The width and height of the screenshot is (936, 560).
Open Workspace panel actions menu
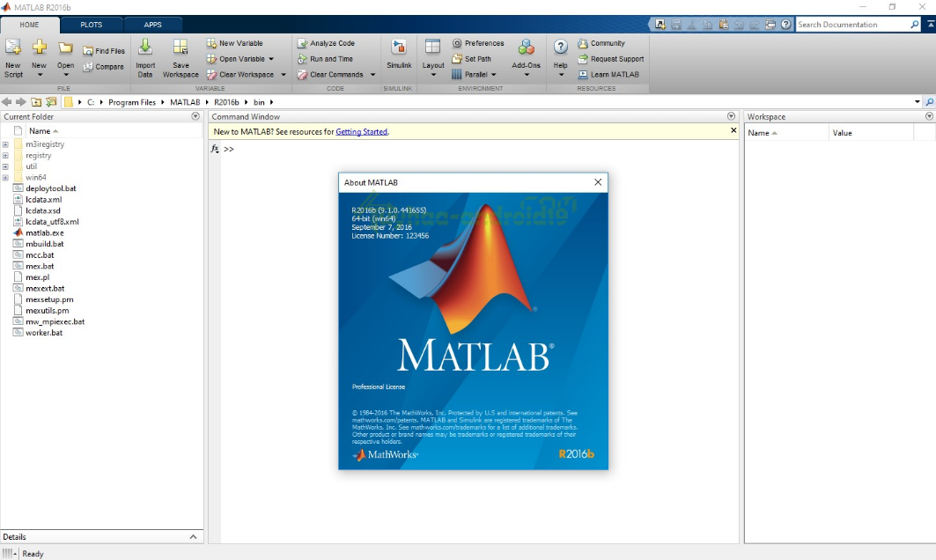pyautogui.click(x=930, y=116)
